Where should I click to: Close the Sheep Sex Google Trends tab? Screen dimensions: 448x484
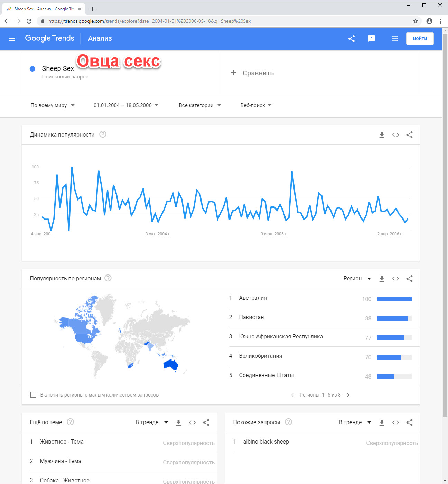(80, 9)
